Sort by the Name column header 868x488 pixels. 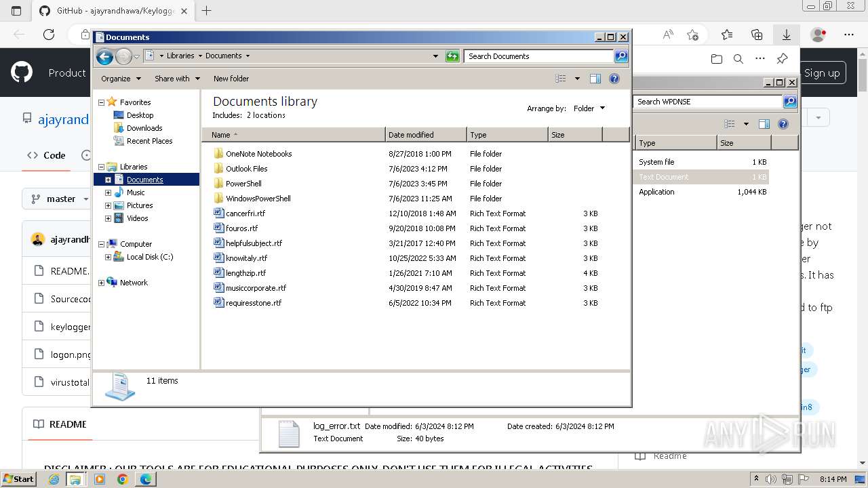coord(294,135)
